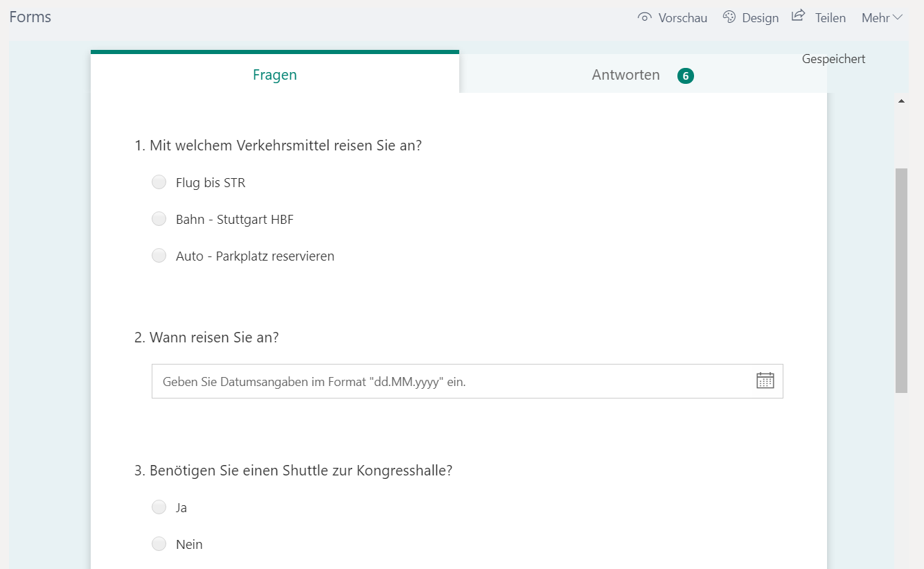
Task: Select the 'Bahn - Stuttgart HBF' radio button
Action: (x=159, y=219)
